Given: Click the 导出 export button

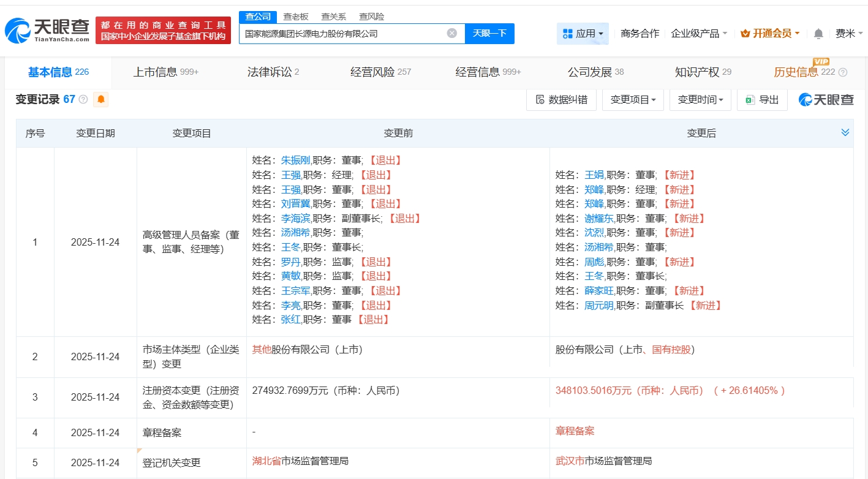Looking at the screenshot, I should coord(762,100).
